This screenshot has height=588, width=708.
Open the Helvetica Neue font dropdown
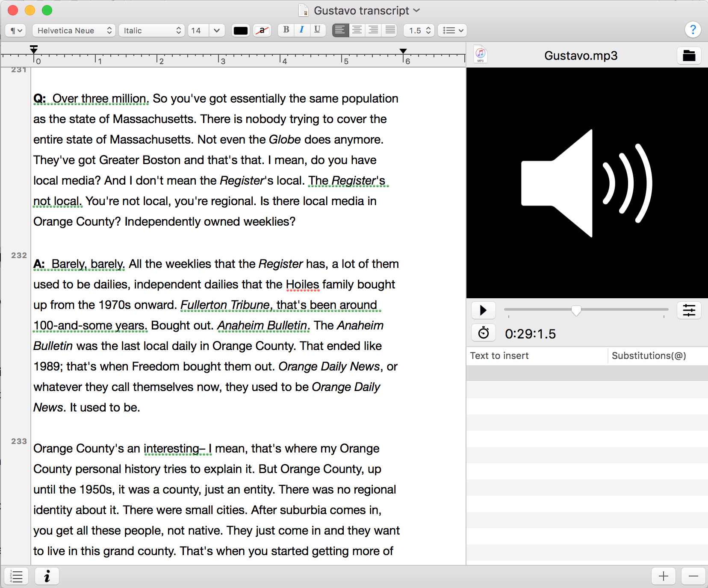pos(73,30)
